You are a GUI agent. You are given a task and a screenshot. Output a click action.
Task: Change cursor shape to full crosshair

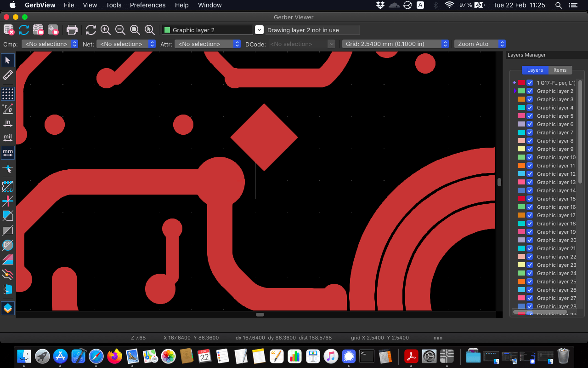click(8, 167)
